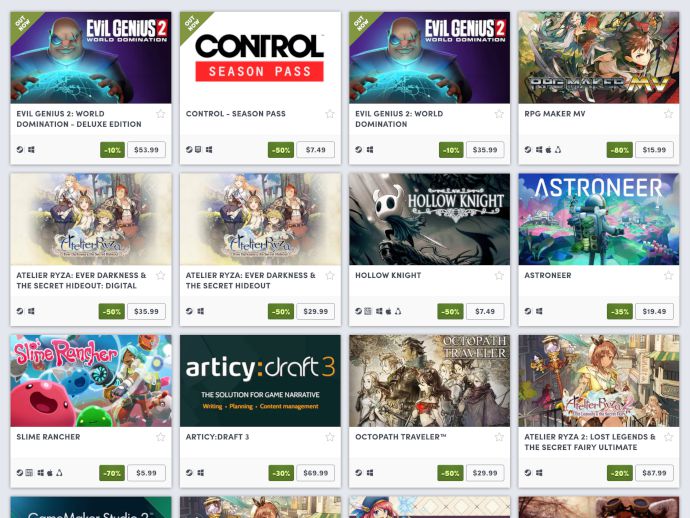Click Linux icon on RPG Maker MV card
Viewport: 690px width, 518px height.
(558, 150)
